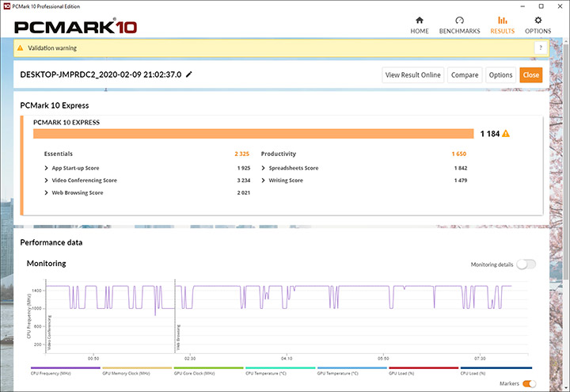Click the Video Conferencing value 3 234

click(x=244, y=181)
